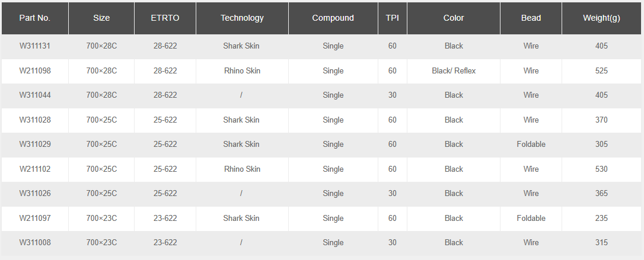Select part number W311026
The width and height of the screenshot is (644, 260).
point(34,193)
